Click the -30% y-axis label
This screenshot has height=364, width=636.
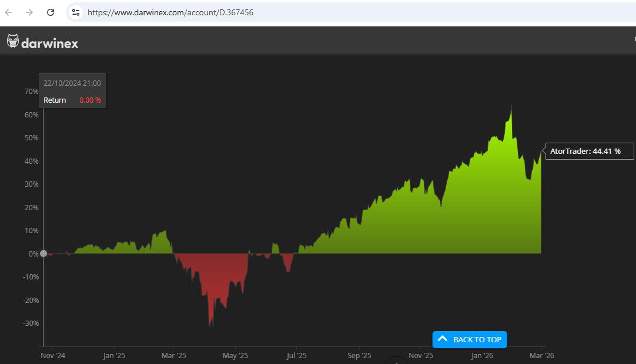pos(31,323)
